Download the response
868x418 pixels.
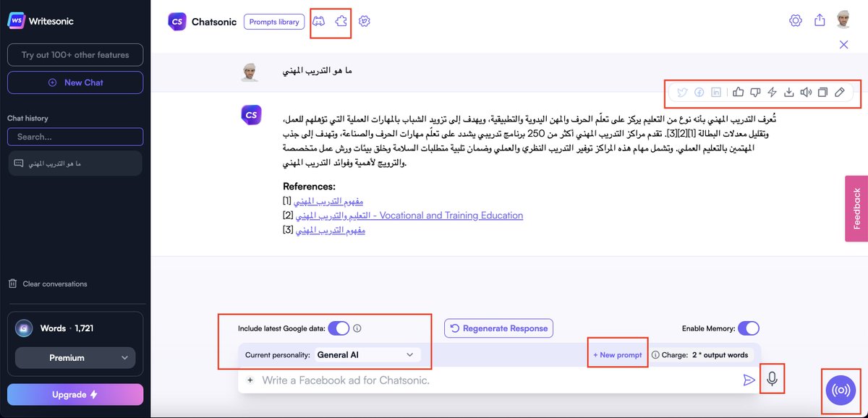point(789,92)
